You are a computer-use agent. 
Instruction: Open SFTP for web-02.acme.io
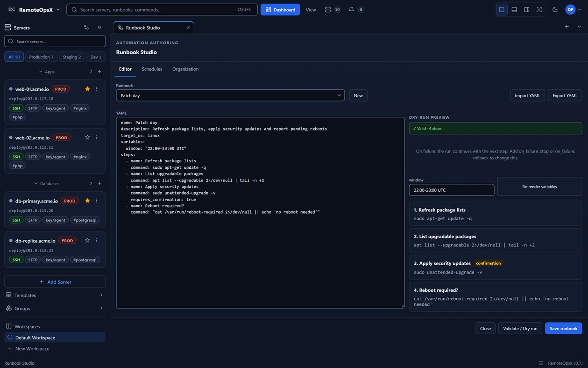click(x=33, y=157)
